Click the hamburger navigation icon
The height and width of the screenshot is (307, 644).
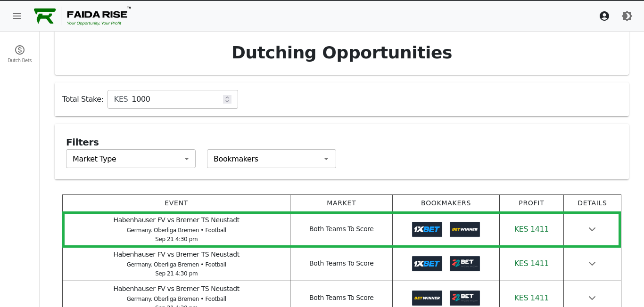pyautogui.click(x=17, y=16)
